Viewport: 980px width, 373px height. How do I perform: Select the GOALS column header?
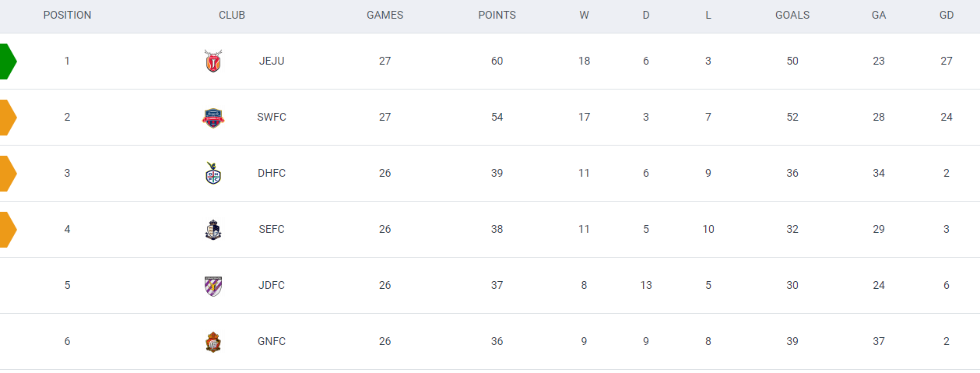pos(792,15)
